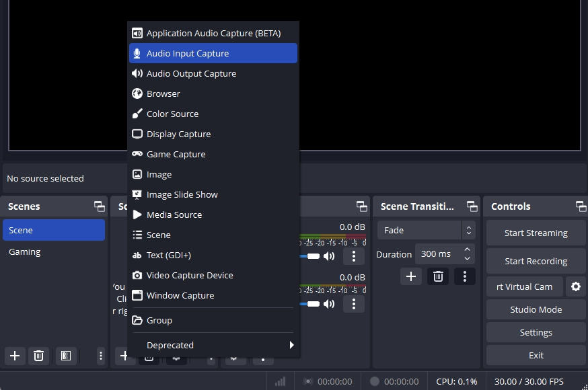Open Scenes toolbar three-dot menu
This screenshot has height=390, width=588.
coord(100,356)
